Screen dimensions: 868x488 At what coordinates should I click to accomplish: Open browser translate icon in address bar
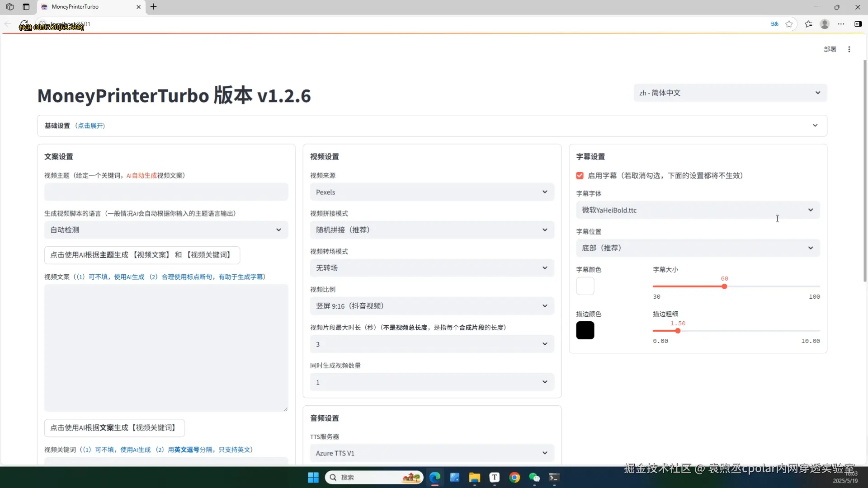click(x=774, y=24)
